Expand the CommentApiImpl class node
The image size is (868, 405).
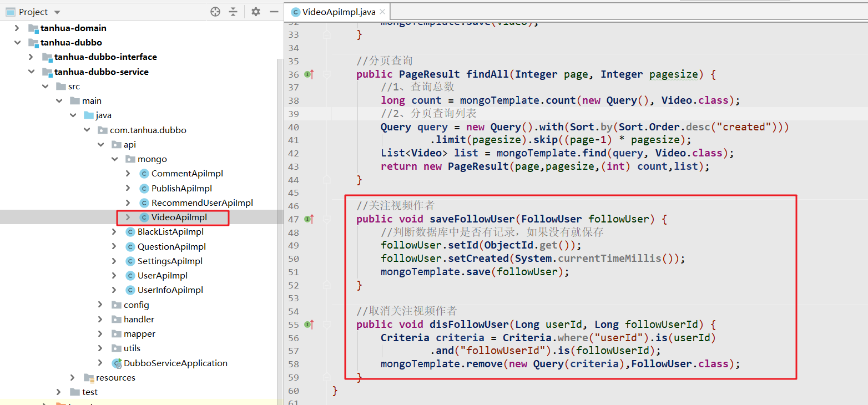click(128, 173)
